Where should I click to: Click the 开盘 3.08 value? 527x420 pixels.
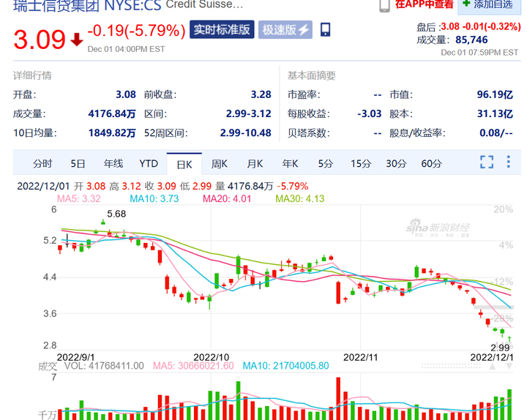click(126, 94)
